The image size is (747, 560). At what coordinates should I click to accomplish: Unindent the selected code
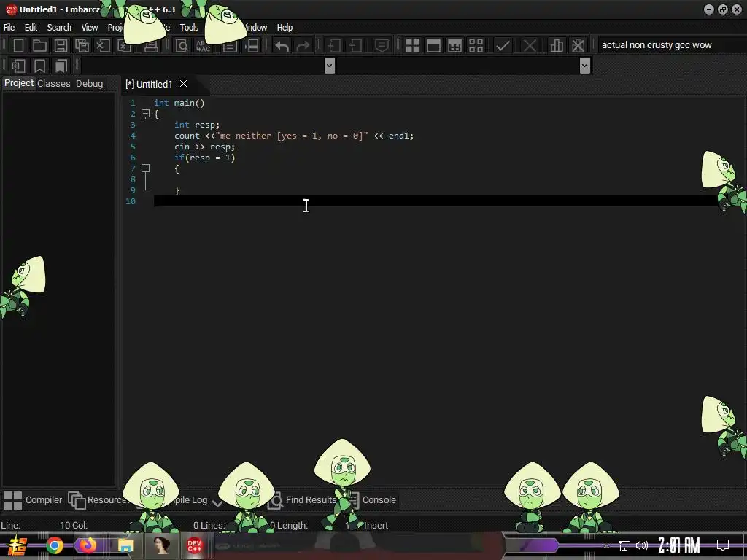coord(355,46)
